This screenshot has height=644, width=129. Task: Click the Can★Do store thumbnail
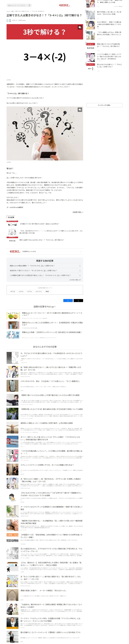click(13, 441)
